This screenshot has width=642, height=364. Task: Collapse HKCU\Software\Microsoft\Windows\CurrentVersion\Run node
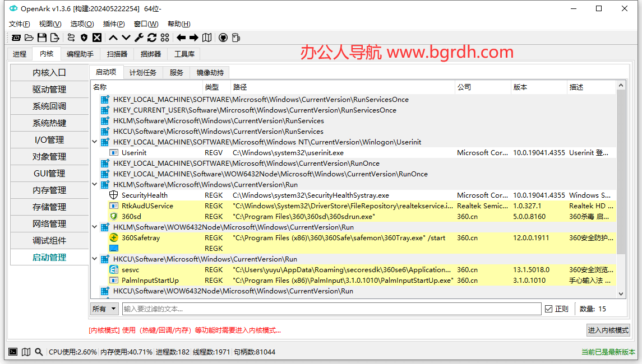pos(95,259)
